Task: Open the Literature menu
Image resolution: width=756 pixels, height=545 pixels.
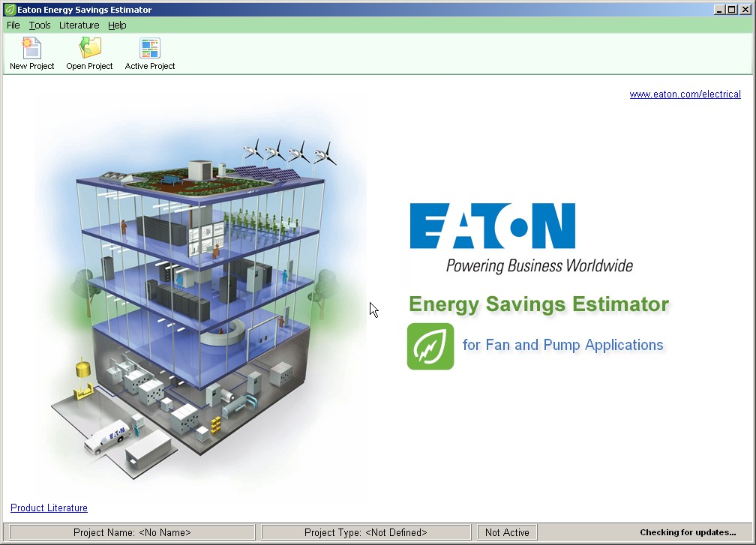Action: [79, 25]
